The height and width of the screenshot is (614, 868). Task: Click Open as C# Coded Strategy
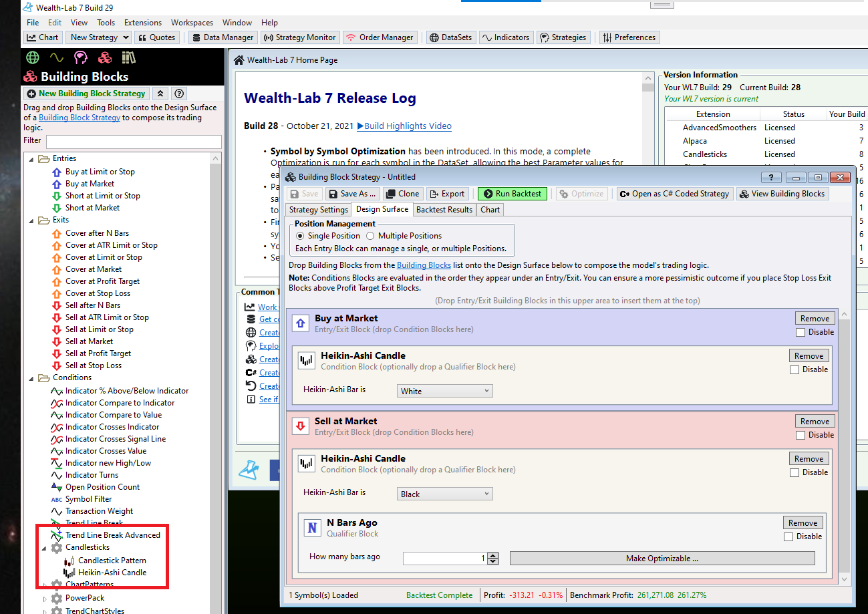tap(674, 194)
